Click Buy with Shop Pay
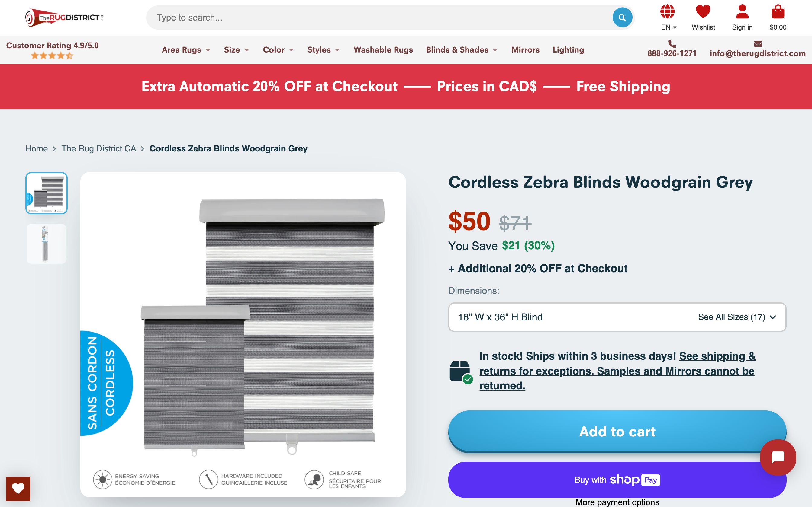The image size is (812, 507). [x=617, y=480]
